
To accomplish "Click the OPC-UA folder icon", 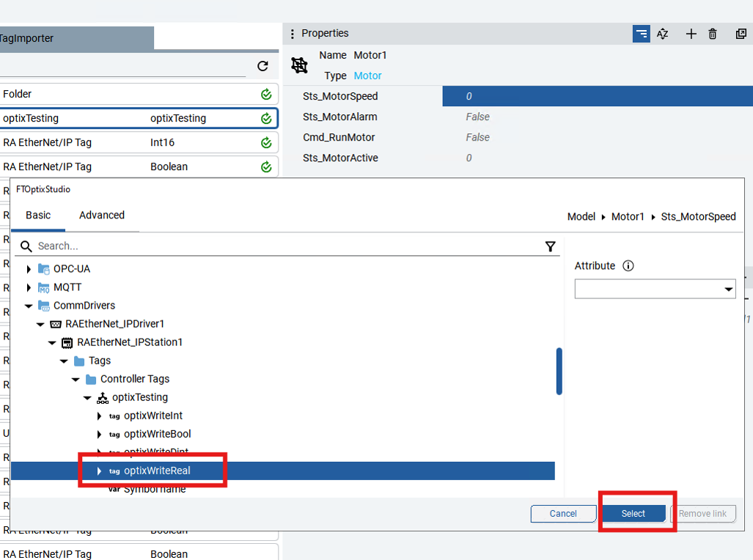I will (44, 269).
